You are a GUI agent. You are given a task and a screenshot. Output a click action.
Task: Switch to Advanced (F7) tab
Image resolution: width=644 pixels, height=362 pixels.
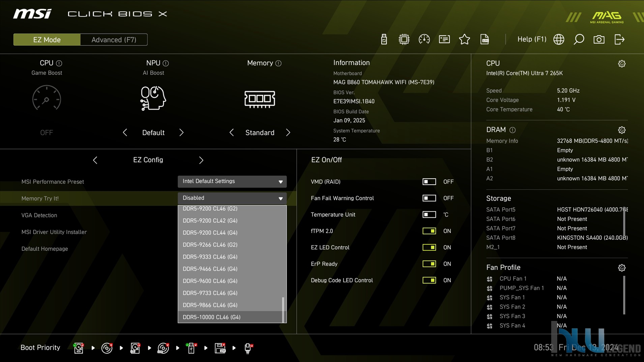point(114,40)
